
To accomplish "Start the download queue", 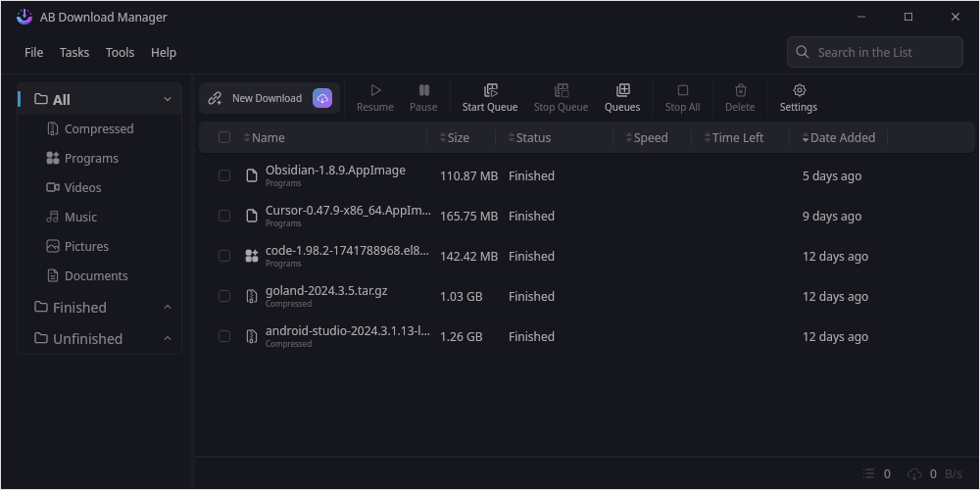I will click(490, 98).
